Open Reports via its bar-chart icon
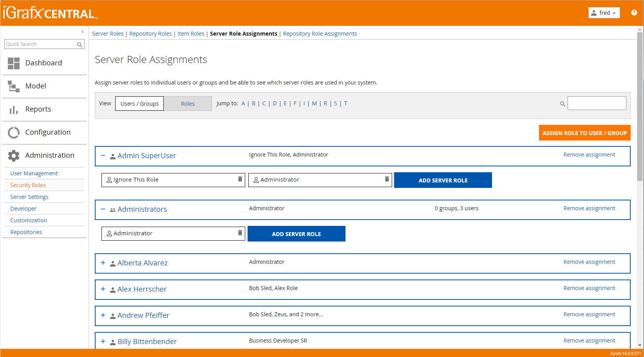This screenshot has height=357, width=644. [14, 109]
